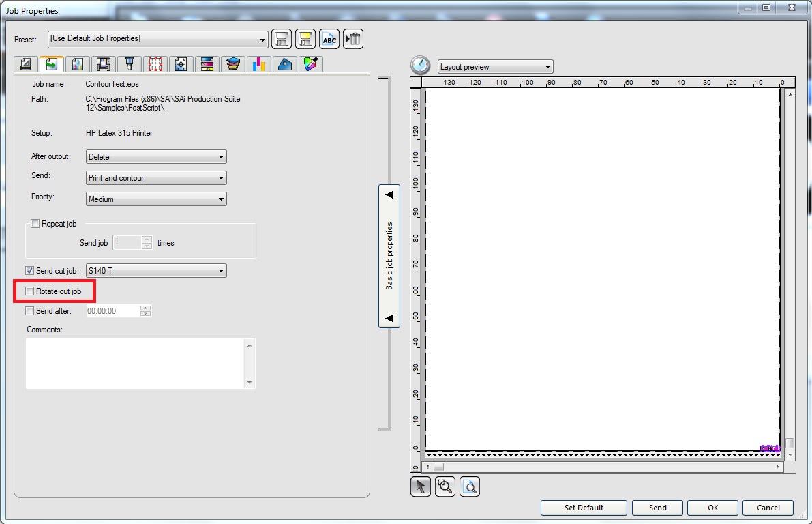
Task: Click the Cancel button
Action: point(768,508)
